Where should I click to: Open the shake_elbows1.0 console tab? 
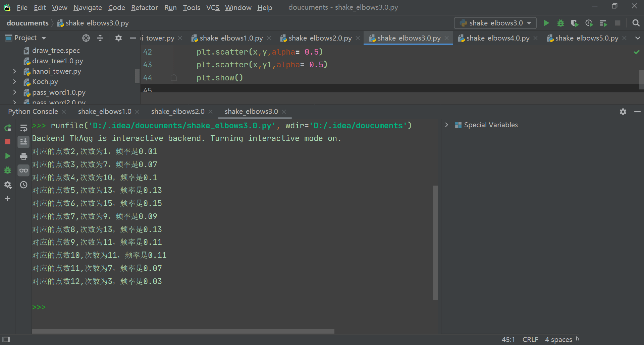pos(105,112)
